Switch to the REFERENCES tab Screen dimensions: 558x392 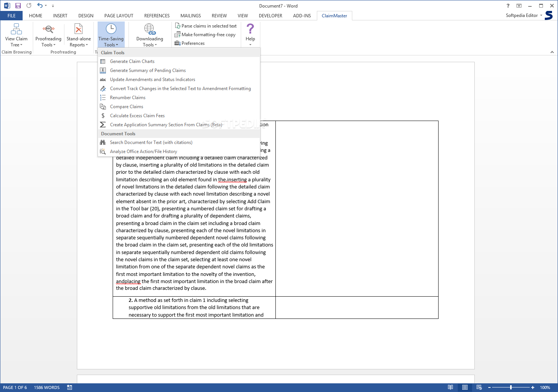(157, 16)
